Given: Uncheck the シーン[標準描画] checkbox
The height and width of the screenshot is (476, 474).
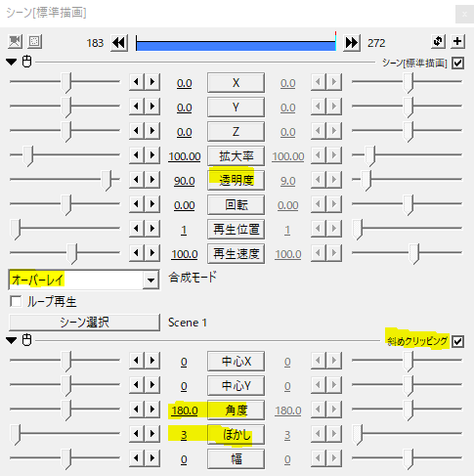Looking at the screenshot, I should (457, 63).
